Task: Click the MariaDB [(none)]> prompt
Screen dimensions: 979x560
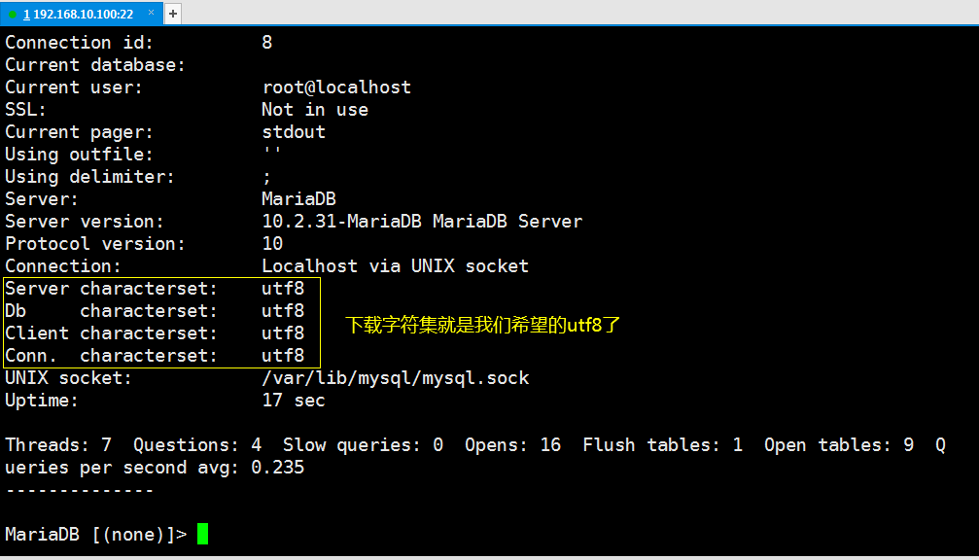Action: click(96, 535)
